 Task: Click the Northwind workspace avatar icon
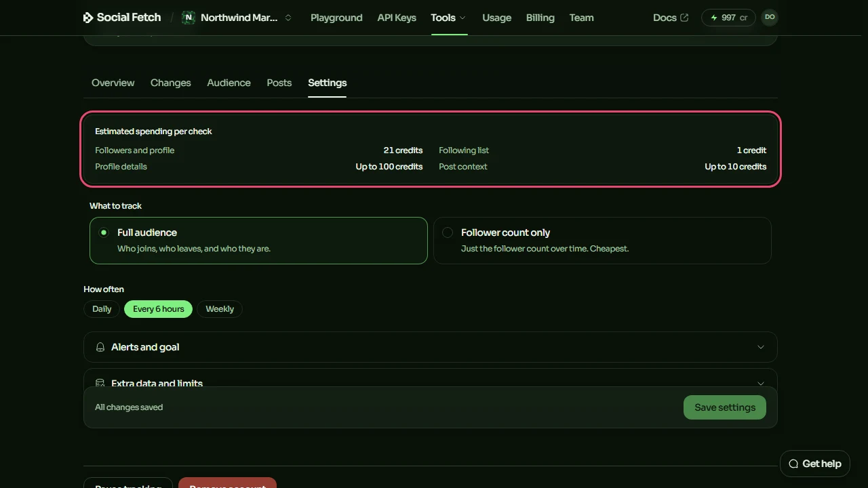(x=189, y=18)
